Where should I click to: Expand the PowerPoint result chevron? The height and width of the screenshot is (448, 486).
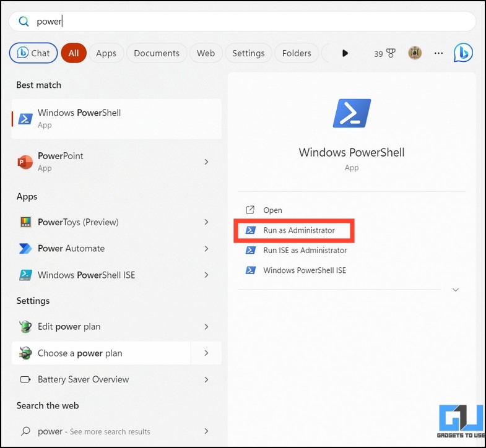206,162
